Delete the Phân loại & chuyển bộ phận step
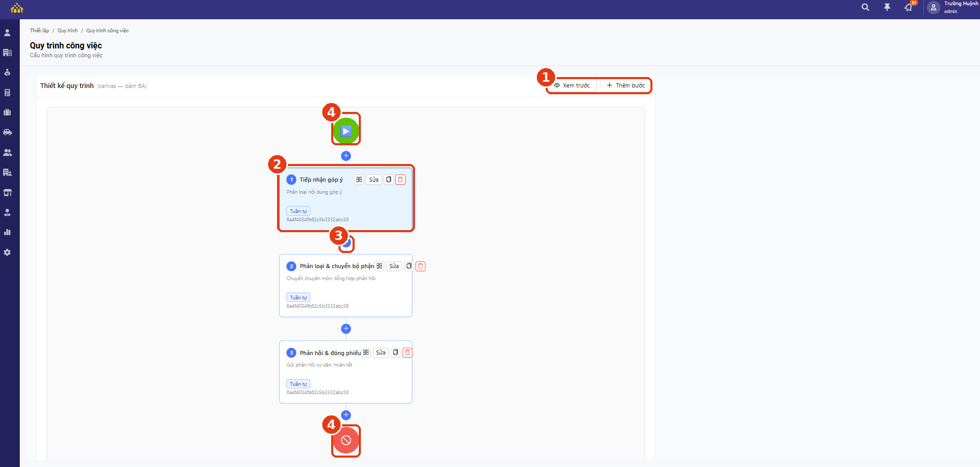This screenshot has width=980, height=467. point(421,266)
